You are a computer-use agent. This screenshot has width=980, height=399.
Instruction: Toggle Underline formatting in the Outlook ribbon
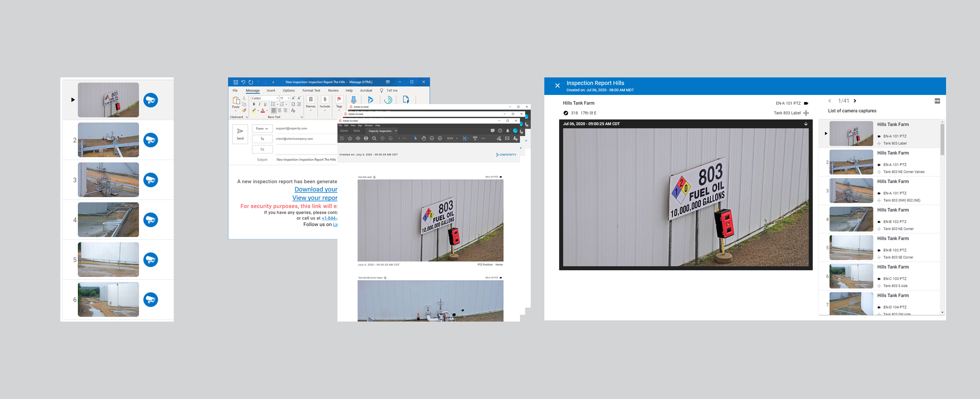pyautogui.click(x=265, y=105)
